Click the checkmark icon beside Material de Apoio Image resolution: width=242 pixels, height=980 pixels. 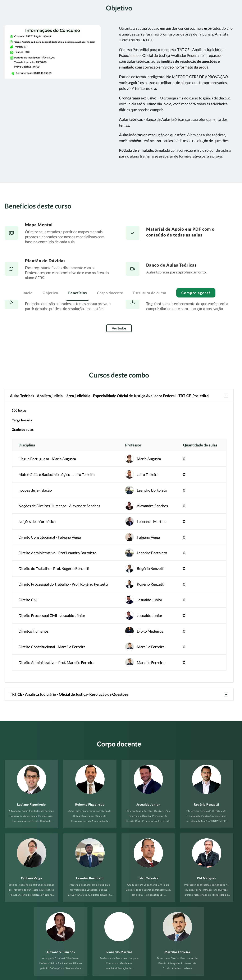(133, 233)
